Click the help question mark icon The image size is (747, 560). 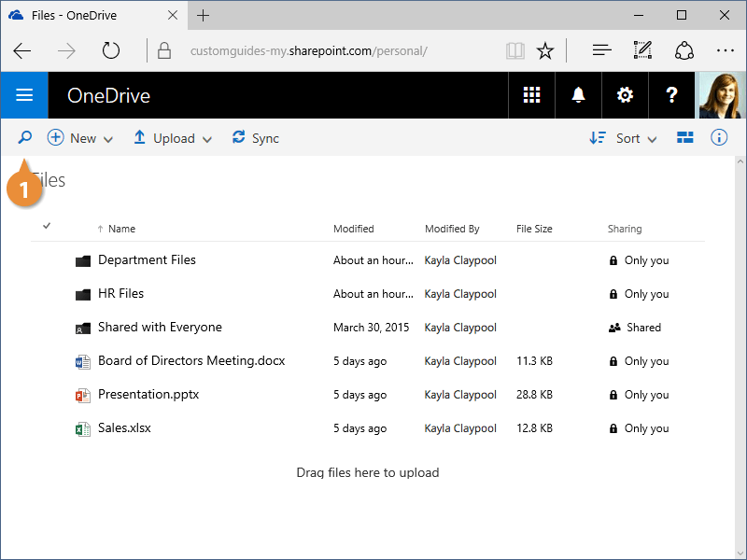[671, 95]
